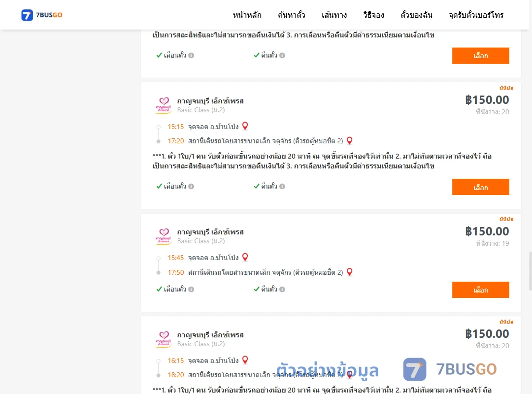The width and height of the screenshot is (532, 394).
Task: Click เลือก button for the 15:45 trip
Action: [x=480, y=290]
